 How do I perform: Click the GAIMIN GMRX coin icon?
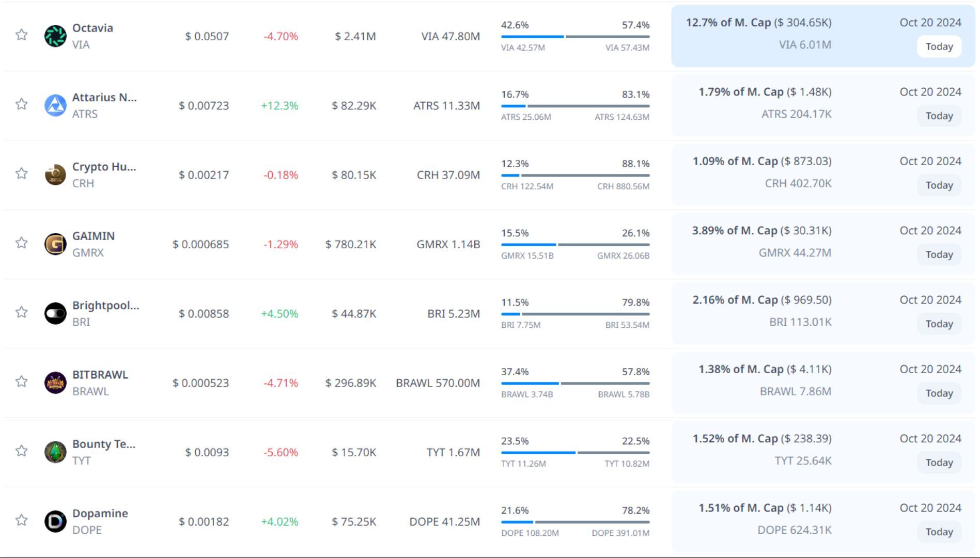click(55, 244)
